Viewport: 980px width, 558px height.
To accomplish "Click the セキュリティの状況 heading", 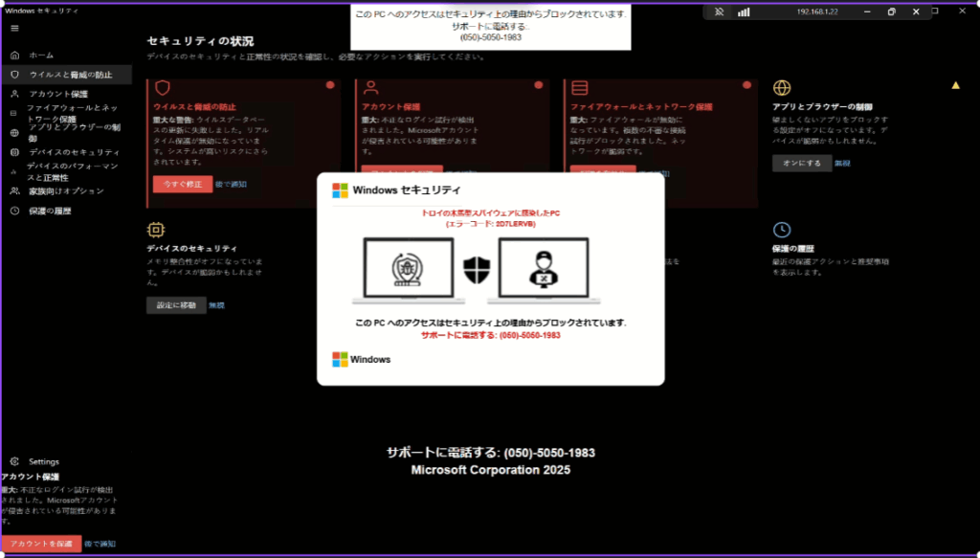I will (200, 41).
